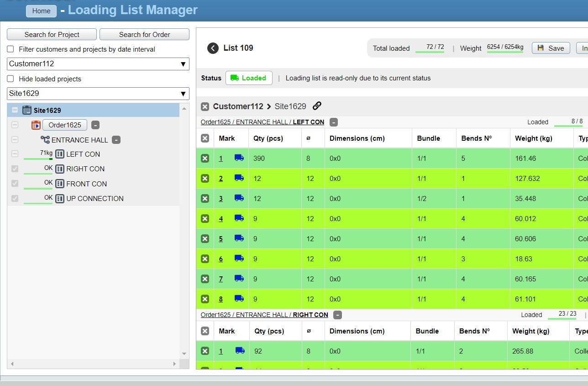Click the remove X icon beside Customer112 header

click(205, 106)
